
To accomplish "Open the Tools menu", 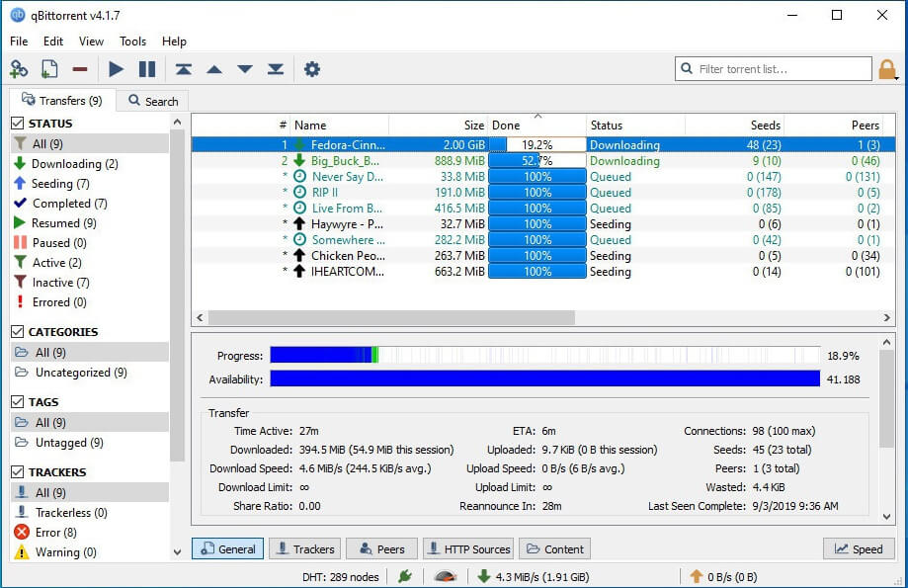I will pos(132,42).
